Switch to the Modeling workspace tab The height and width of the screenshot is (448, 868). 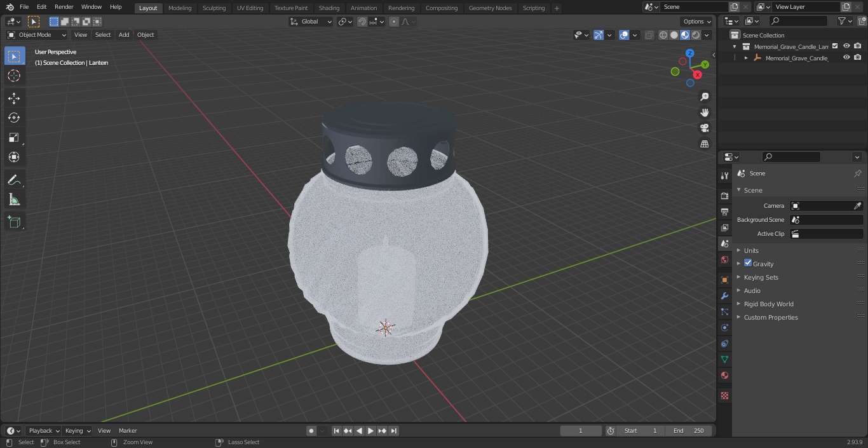[x=180, y=8]
